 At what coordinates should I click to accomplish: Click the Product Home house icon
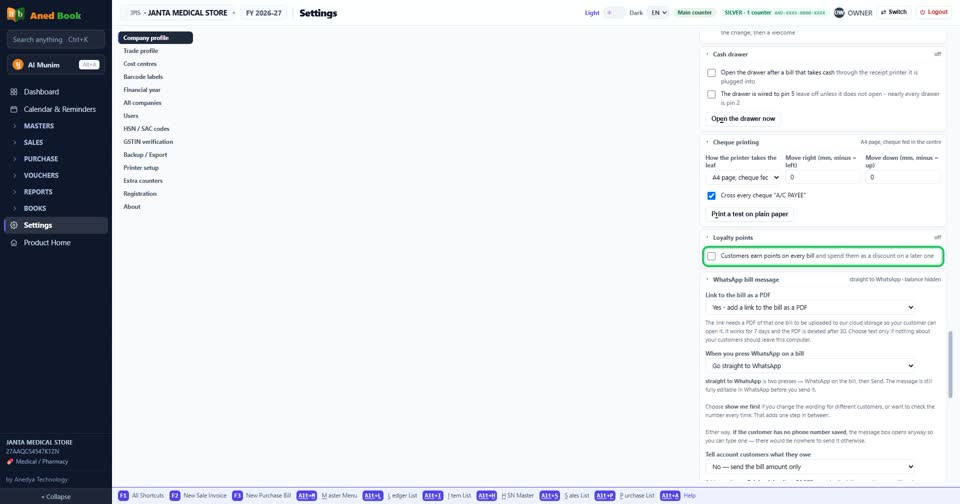click(x=13, y=243)
